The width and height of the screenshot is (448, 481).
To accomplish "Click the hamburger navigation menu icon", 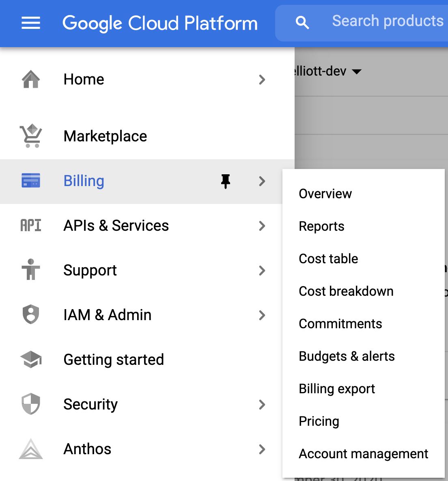I will tap(31, 23).
